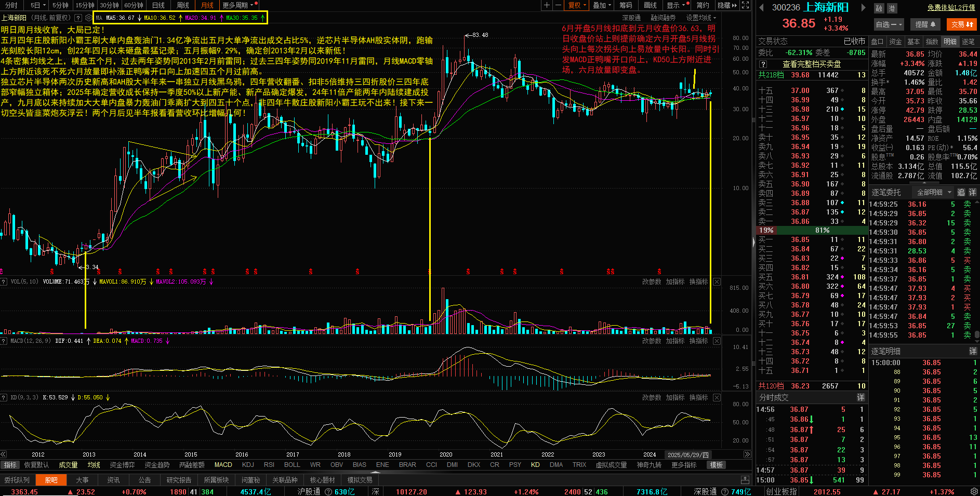980x496 pixels.
Task: Click right panel scrollbar thumb in 逐笔委托
Action: coord(977,334)
